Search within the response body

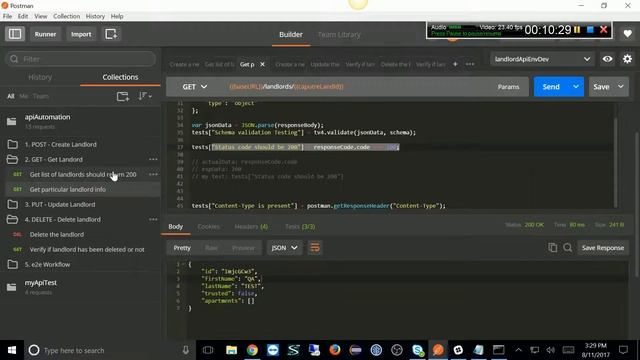567,248
